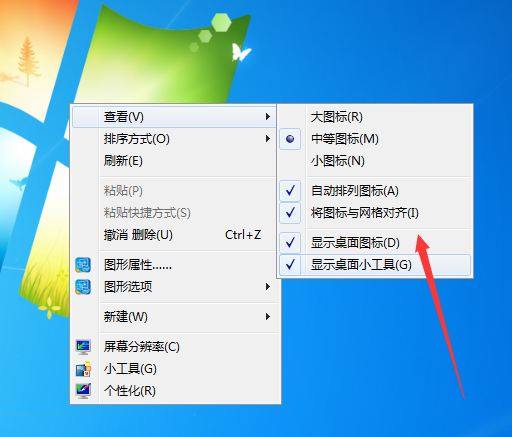This screenshot has width=512, height=437.
Task: Uncheck 自动排列图标 checkmark
Action: click(x=290, y=191)
